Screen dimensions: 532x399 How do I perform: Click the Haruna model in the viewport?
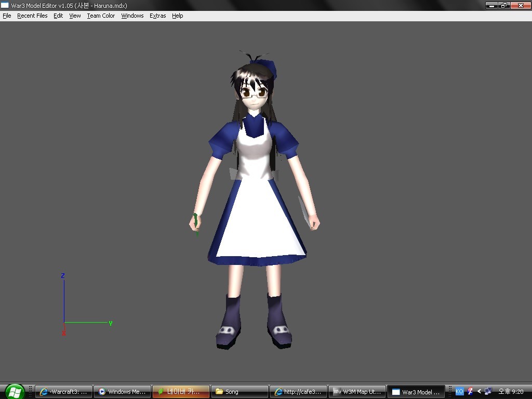255,200
